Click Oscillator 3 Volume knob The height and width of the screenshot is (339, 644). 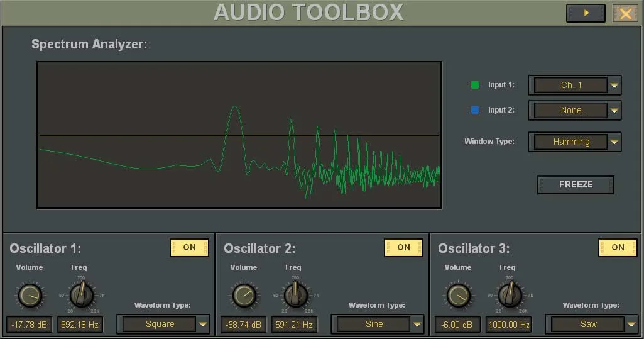tap(459, 296)
